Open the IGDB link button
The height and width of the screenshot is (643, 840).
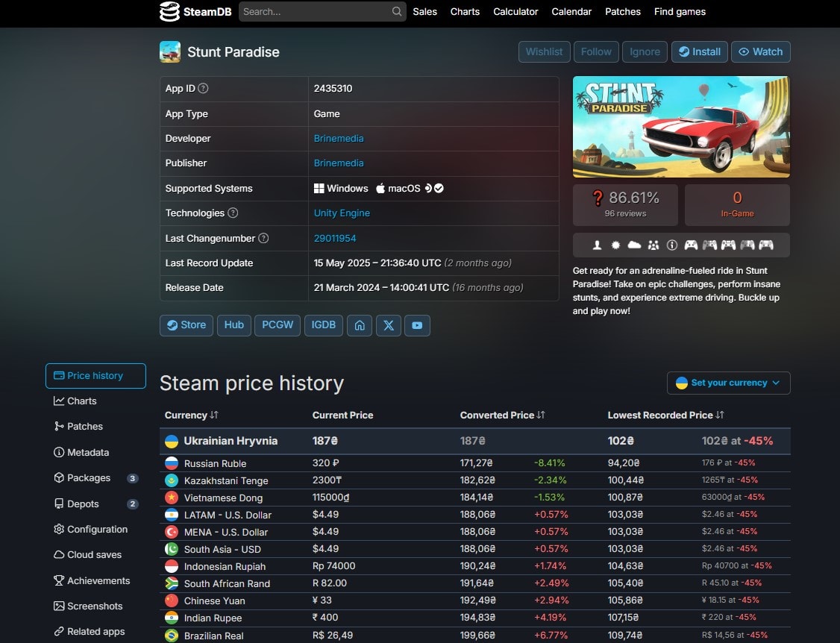[x=324, y=325]
